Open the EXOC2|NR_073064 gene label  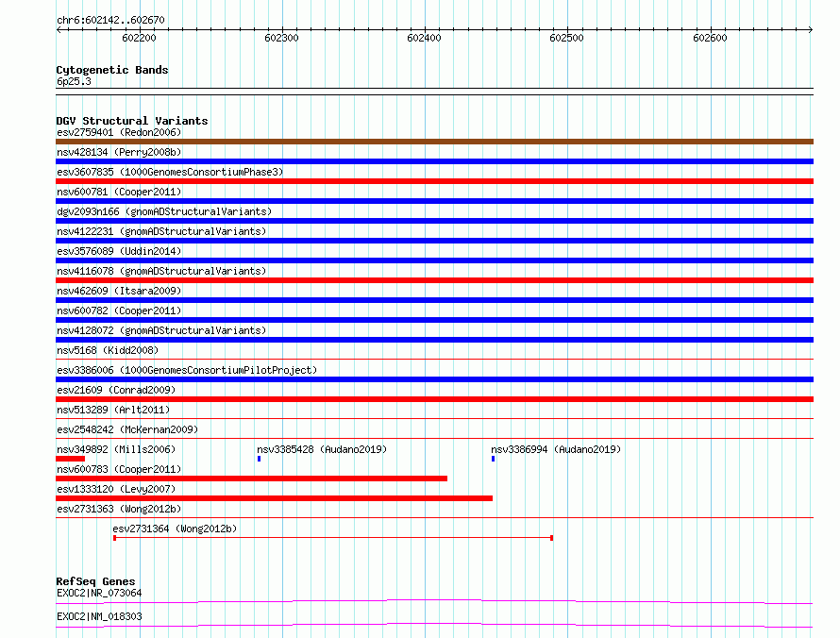tap(99, 593)
